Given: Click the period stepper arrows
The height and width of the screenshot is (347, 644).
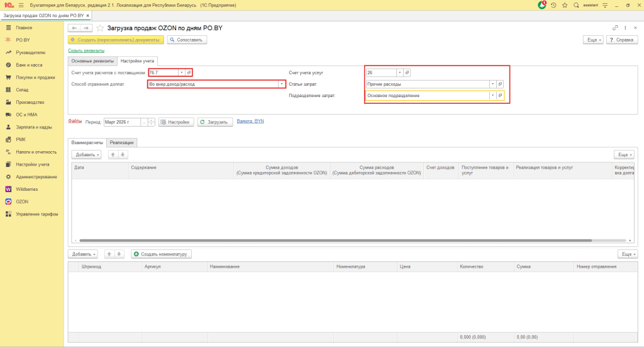Looking at the screenshot, I should (151, 122).
